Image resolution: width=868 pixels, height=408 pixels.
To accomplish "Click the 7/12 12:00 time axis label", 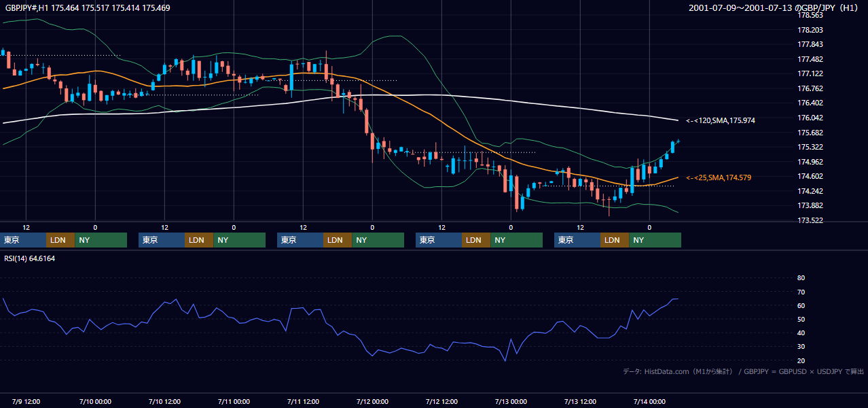I will pos(441,401).
